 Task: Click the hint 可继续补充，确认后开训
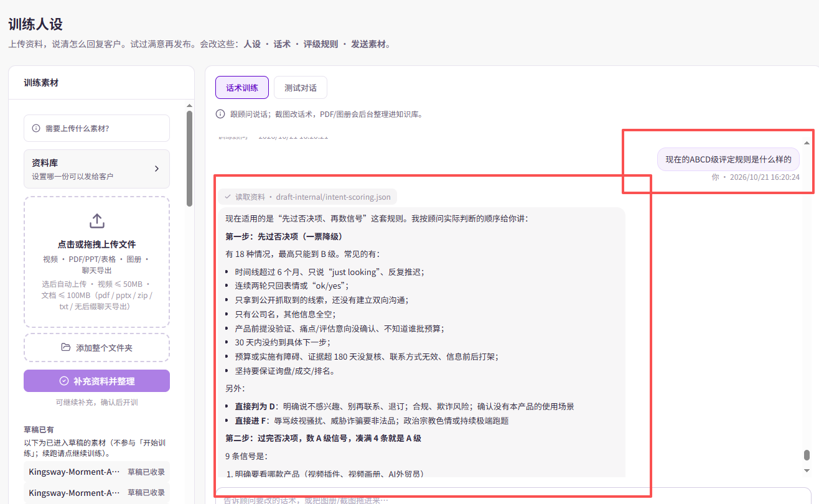click(x=96, y=403)
